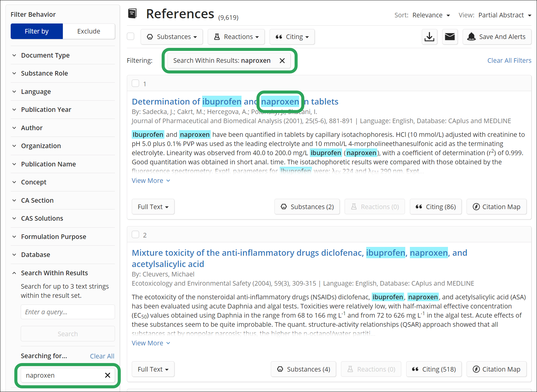Open Citation Map for reference 1
Viewport: 537px width, 392px height.
[x=496, y=207]
